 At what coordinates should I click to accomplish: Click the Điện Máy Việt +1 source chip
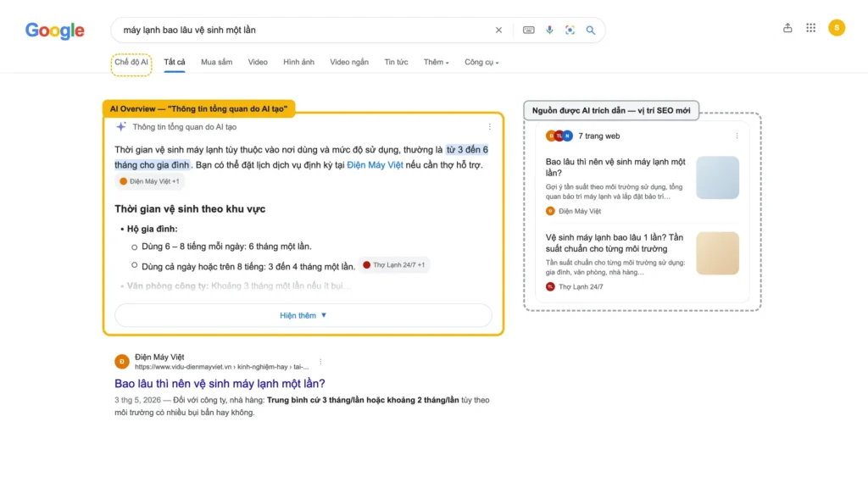click(149, 181)
